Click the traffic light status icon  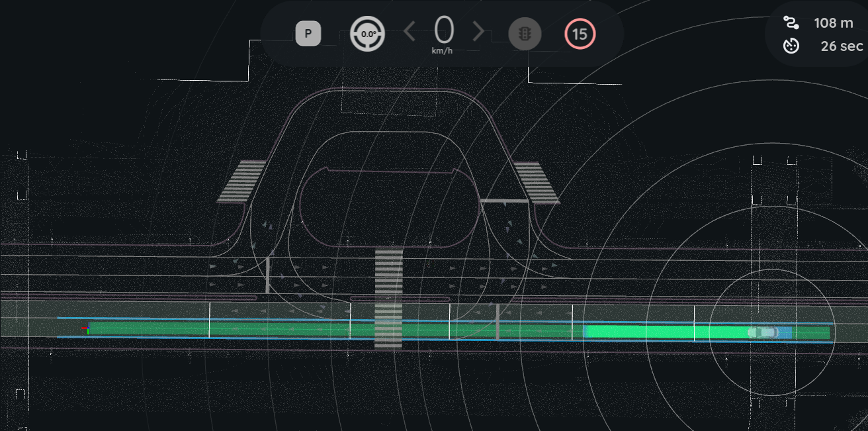coord(525,34)
